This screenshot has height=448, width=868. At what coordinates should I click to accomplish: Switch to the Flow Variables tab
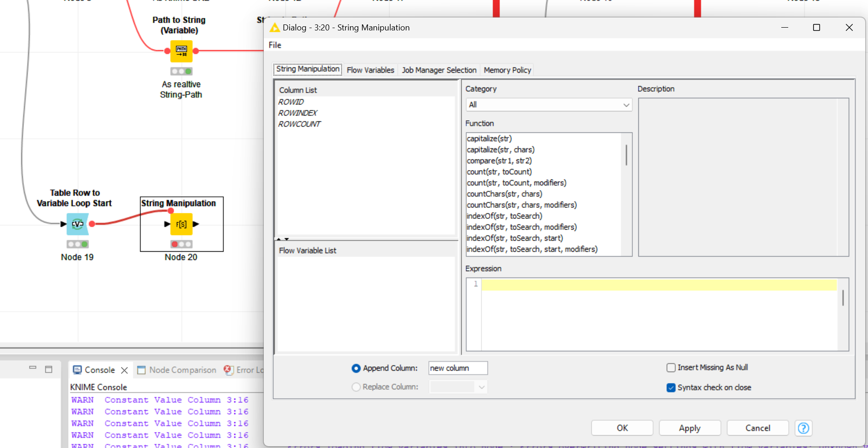[370, 70]
